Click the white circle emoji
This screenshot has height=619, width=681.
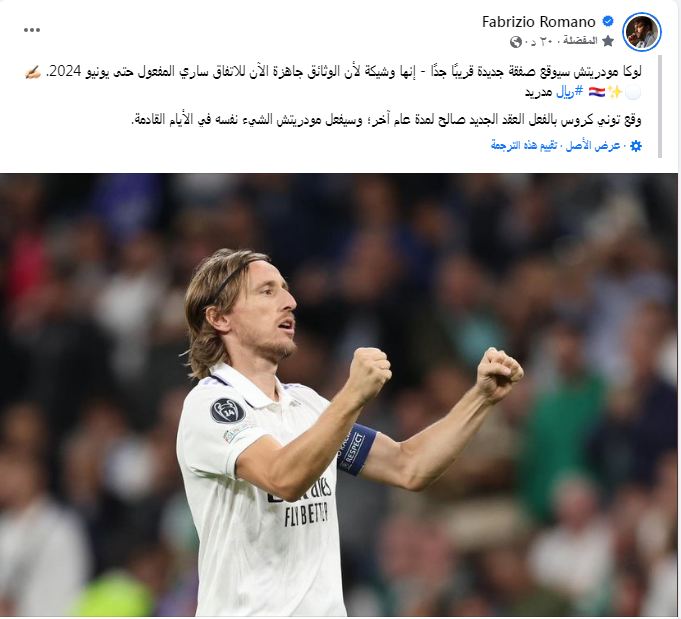[x=633, y=92]
